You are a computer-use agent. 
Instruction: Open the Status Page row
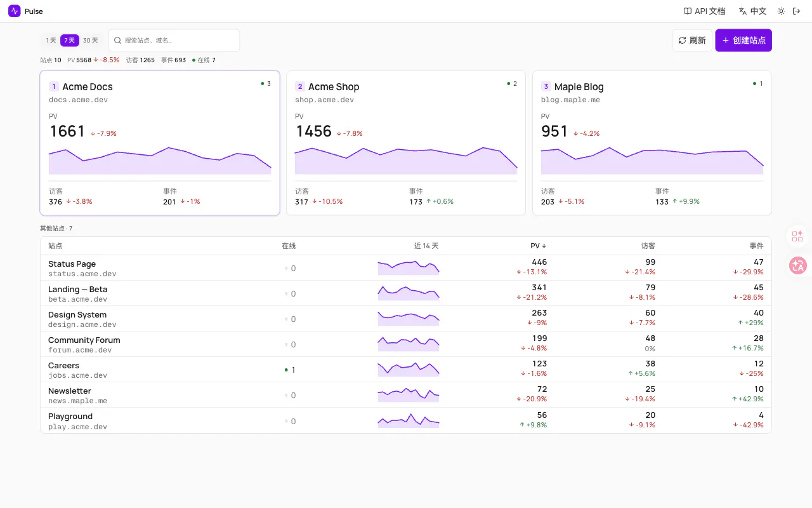(x=406, y=268)
